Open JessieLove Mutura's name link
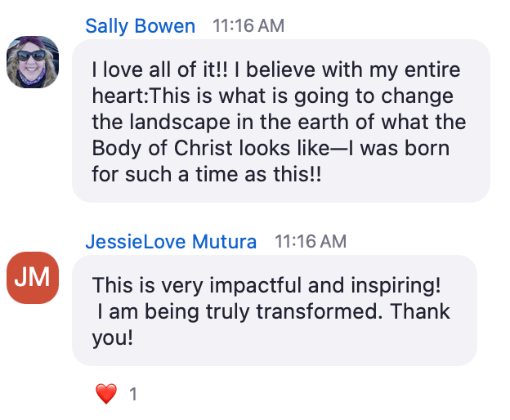 point(172,242)
